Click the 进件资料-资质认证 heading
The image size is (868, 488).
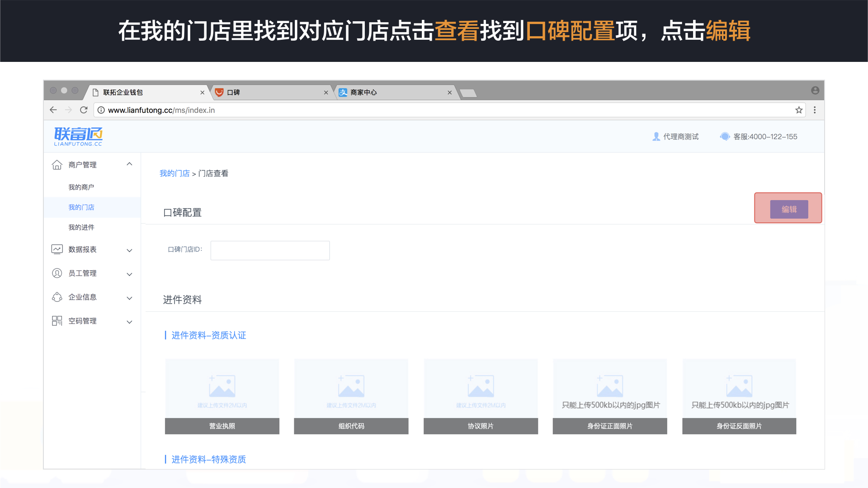tap(208, 335)
